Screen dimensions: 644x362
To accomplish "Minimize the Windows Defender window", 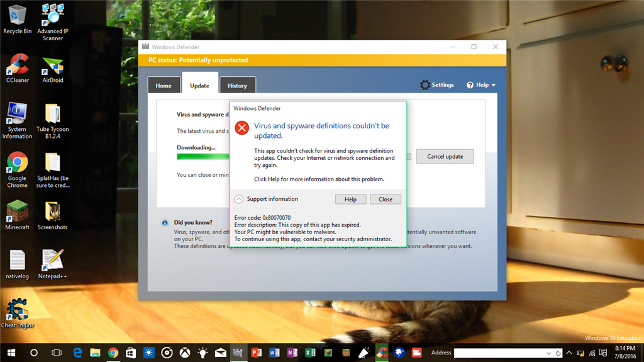I will pos(453,47).
